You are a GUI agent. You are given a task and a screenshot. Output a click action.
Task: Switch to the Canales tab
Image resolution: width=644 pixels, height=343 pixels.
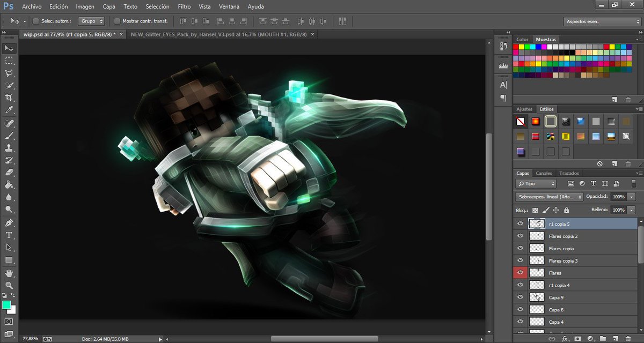(544, 173)
